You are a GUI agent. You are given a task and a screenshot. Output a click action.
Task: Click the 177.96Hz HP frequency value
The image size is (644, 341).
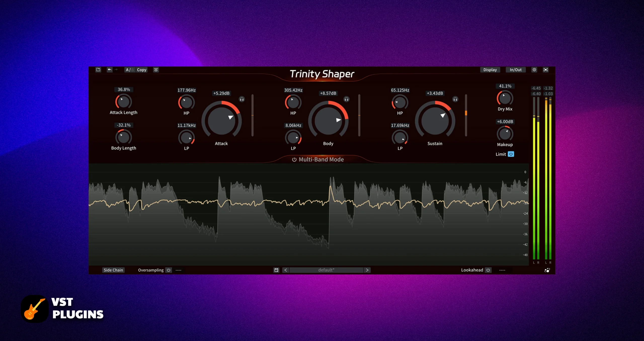click(x=186, y=90)
